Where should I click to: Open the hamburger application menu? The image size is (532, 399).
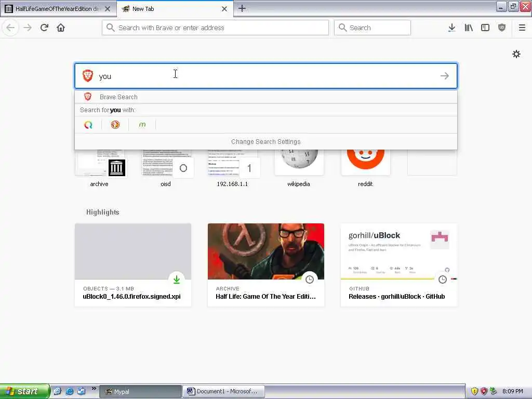pos(522,28)
